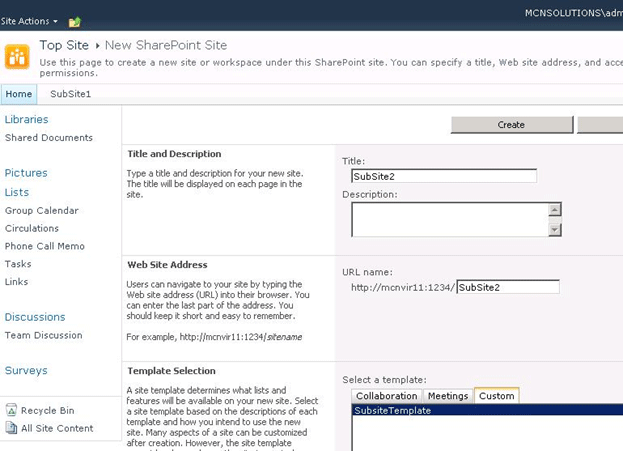
Task: Click the Description scrollbar down arrow
Action: [555, 229]
